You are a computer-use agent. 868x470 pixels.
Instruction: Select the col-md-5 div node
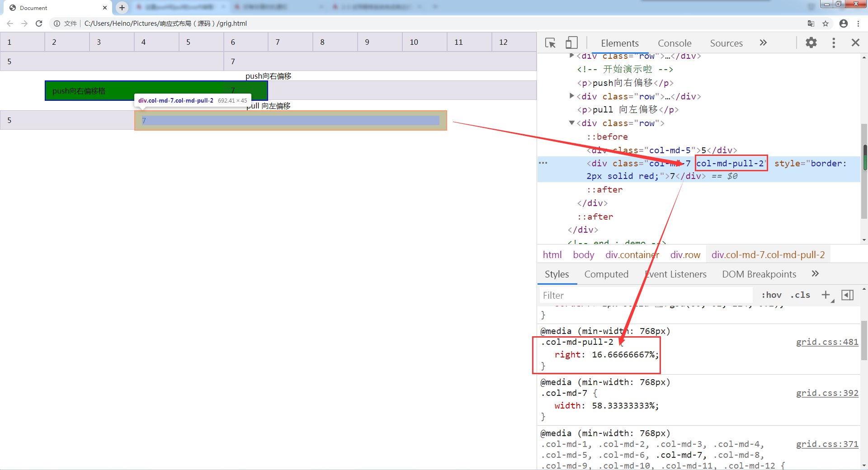point(662,150)
